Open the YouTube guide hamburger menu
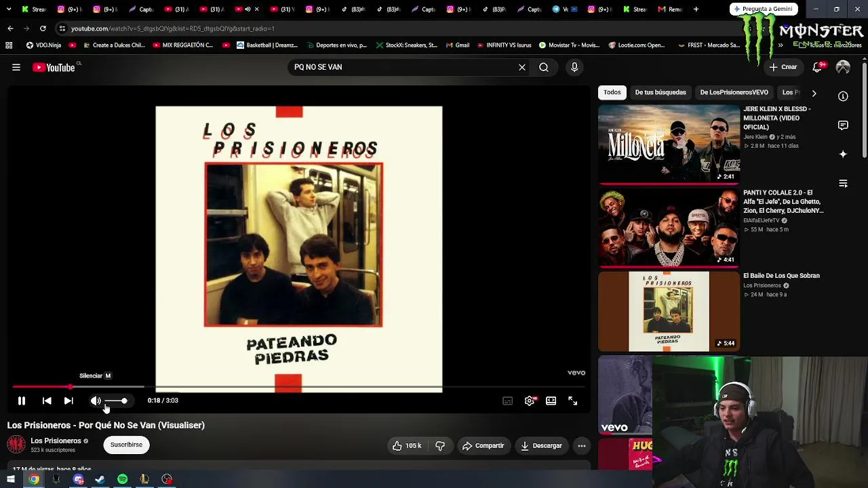 (x=16, y=67)
